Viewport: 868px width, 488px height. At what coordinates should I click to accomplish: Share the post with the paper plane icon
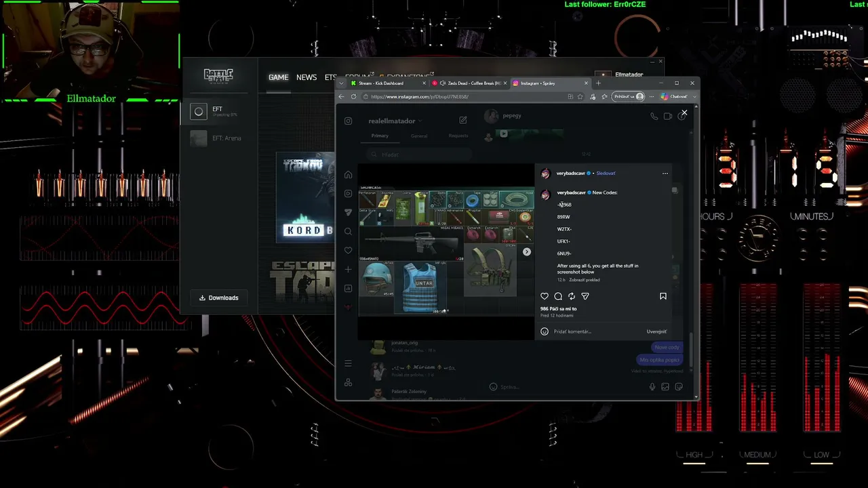tap(585, 296)
